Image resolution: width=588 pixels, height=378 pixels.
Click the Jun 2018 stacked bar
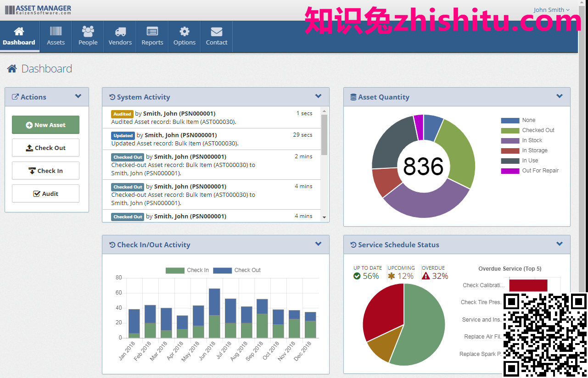pos(214,313)
